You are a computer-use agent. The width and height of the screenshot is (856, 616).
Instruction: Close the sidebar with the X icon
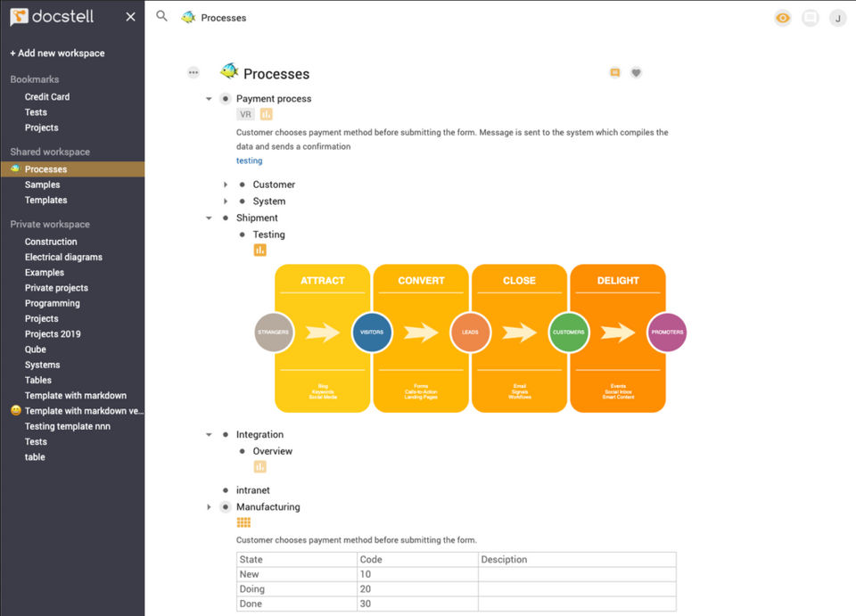coord(130,17)
